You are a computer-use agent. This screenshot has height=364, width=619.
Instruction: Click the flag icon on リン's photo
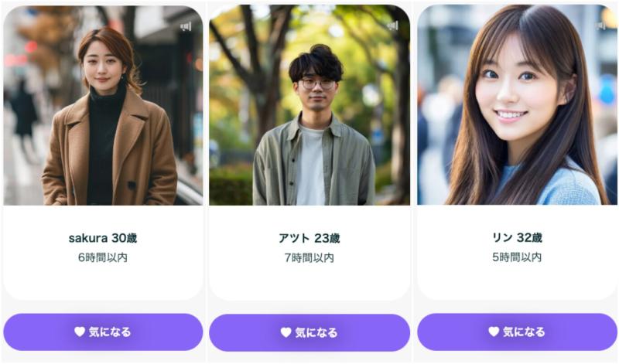pos(601,26)
